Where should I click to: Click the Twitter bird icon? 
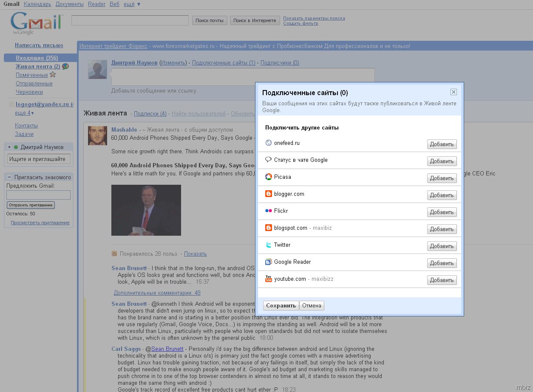point(268,245)
